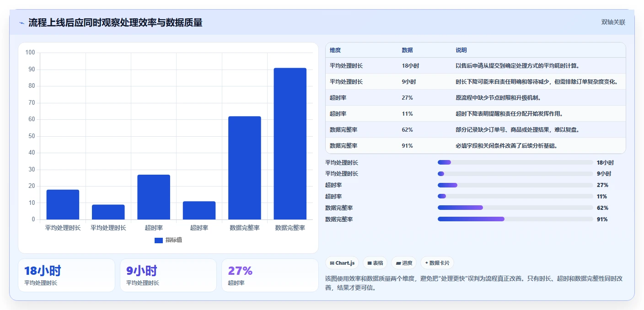
Task: Click the chart bar reaching 62
Action: [245, 168]
